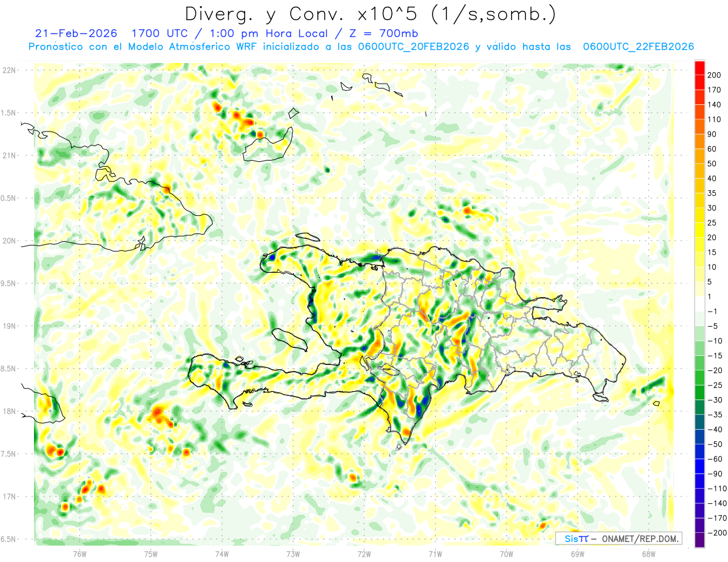Click the bright red top swatch of the color scale
This screenshot has width=728, height=562.
tap(699, 68)
